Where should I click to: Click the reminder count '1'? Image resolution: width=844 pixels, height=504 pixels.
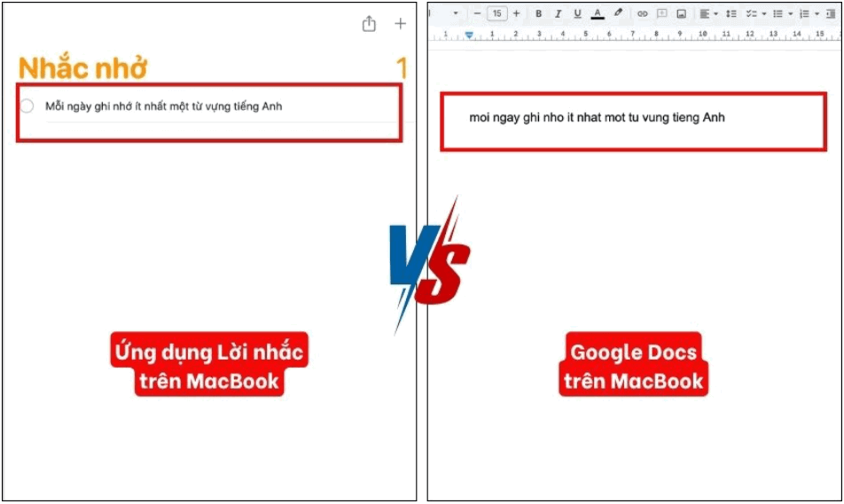[x=402, y=68]
